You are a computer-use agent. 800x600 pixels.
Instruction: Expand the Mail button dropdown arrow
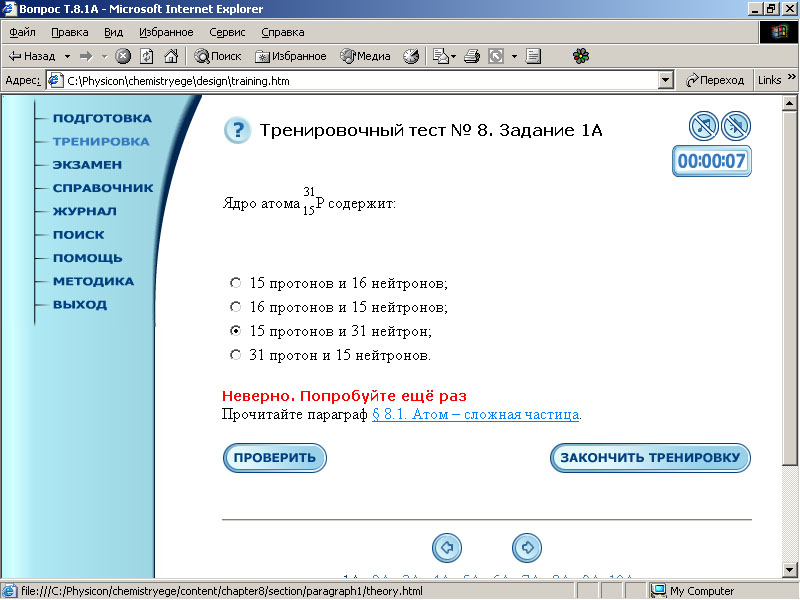[x=454, y=56]
